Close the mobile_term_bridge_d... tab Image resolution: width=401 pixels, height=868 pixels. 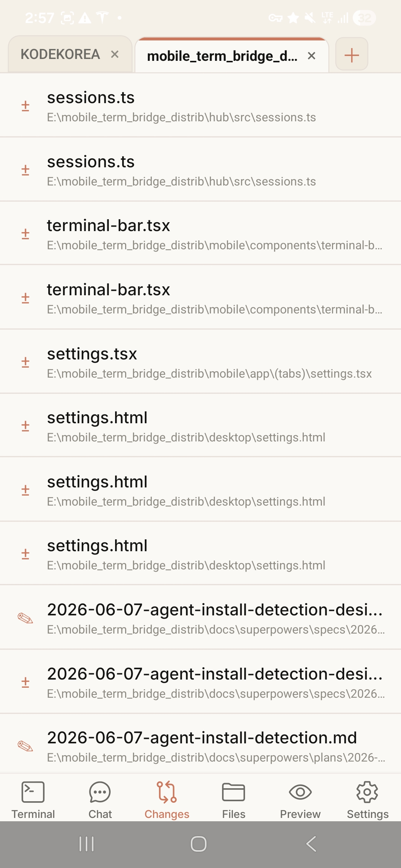pos(312,56)
